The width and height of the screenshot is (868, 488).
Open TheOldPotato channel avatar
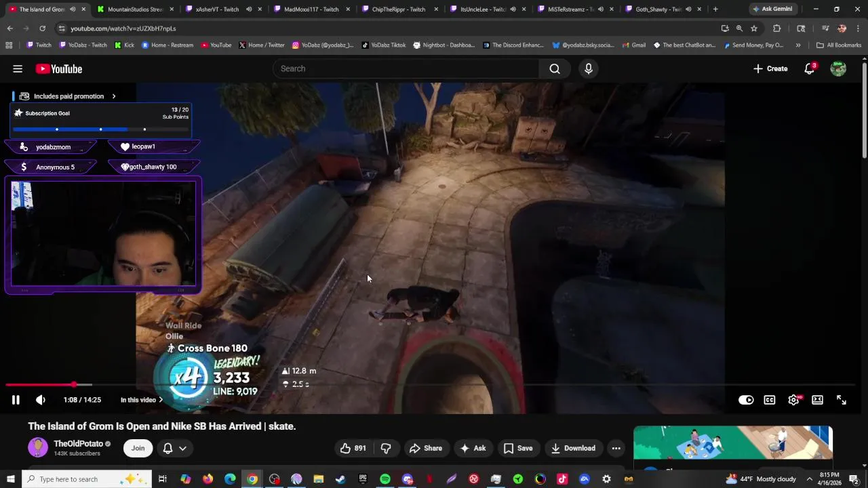(x=38, y=447)
